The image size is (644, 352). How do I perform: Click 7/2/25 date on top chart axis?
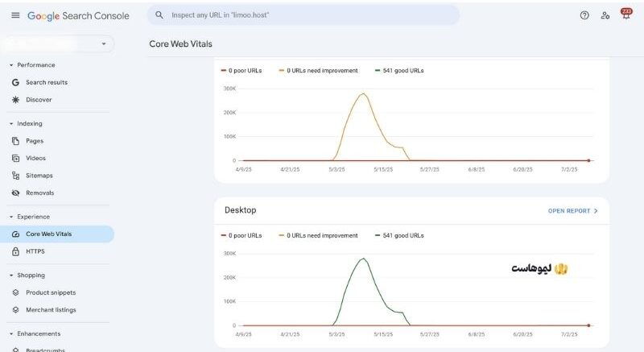569,169
